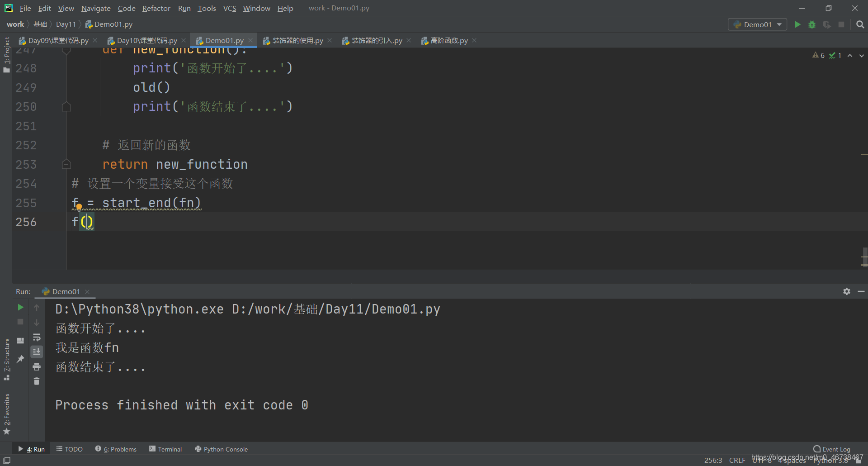Switch to 装饰器的使用.py tab
The height and width of the screenshot is (466, 868).
pyautogui.click(x=297, y=41)
